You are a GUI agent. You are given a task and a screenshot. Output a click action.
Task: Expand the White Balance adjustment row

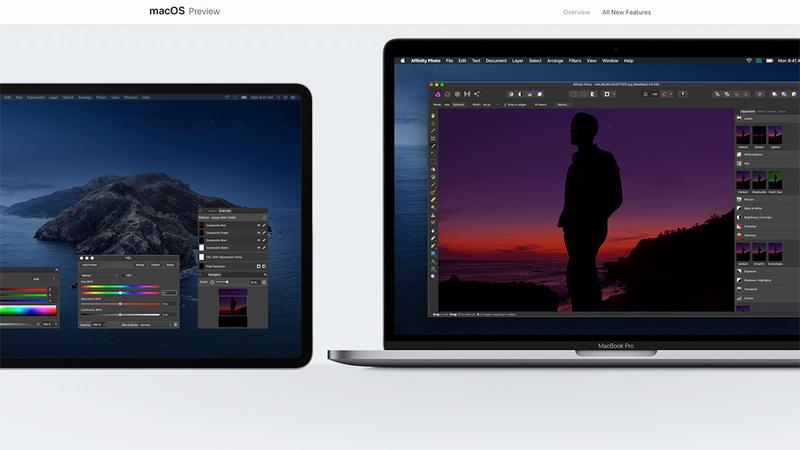[768, 154]
